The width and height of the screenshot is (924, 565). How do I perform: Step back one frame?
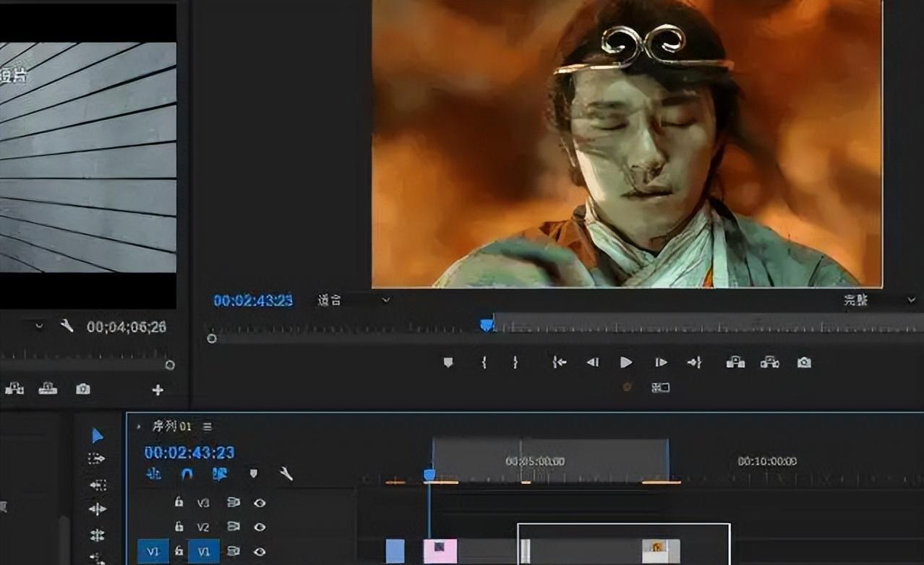coord(592,363)
